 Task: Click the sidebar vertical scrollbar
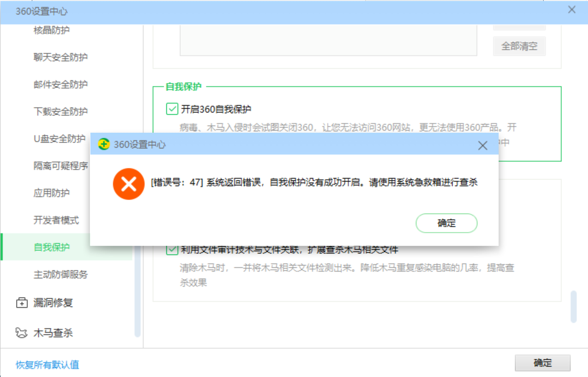pos(137,291)
